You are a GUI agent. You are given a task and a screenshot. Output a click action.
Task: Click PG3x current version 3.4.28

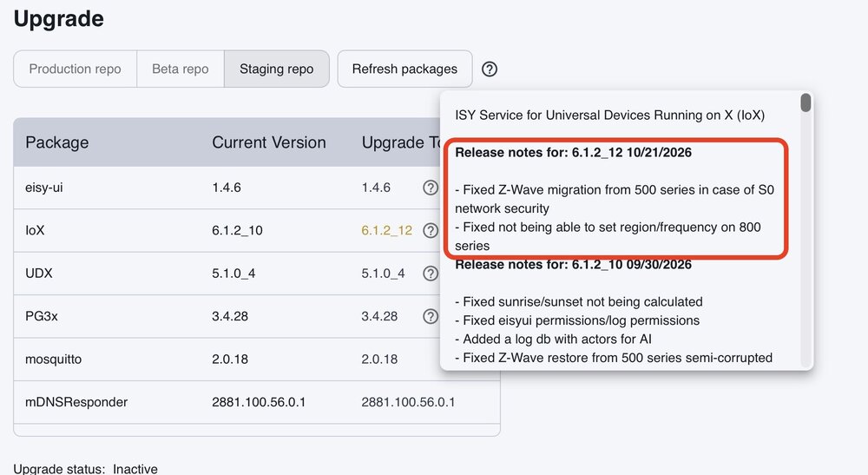[230, 316]
